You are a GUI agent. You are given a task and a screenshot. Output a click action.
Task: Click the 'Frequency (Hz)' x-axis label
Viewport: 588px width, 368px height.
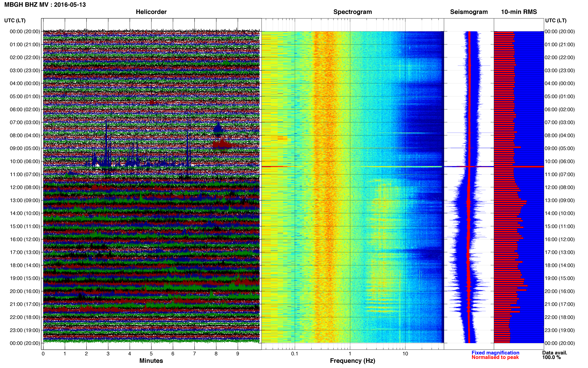point(352,361)
